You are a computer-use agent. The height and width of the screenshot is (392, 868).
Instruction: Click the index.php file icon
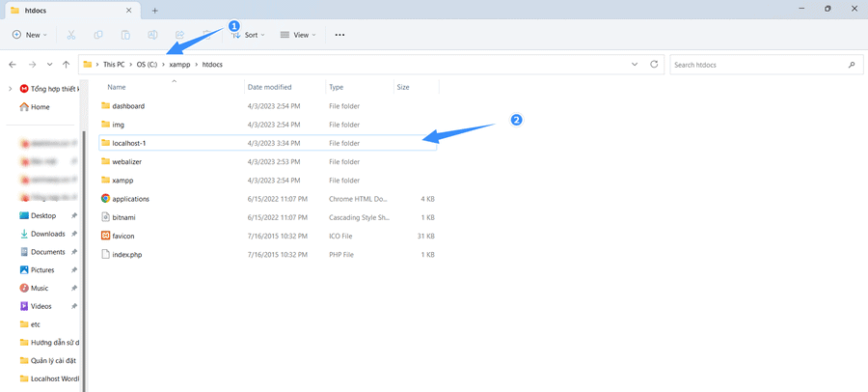coord(106,255)
